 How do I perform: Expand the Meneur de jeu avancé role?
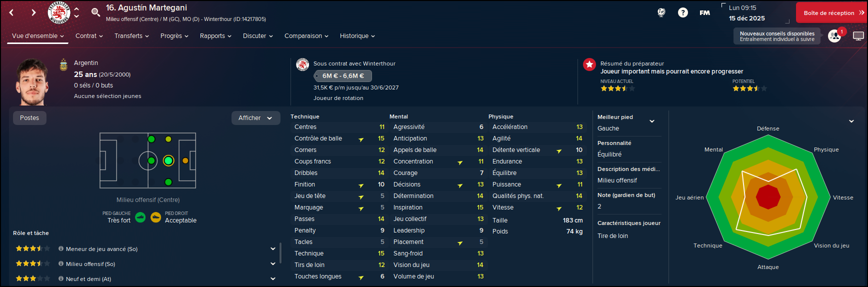pyautogui.click(x=273, y=248)
